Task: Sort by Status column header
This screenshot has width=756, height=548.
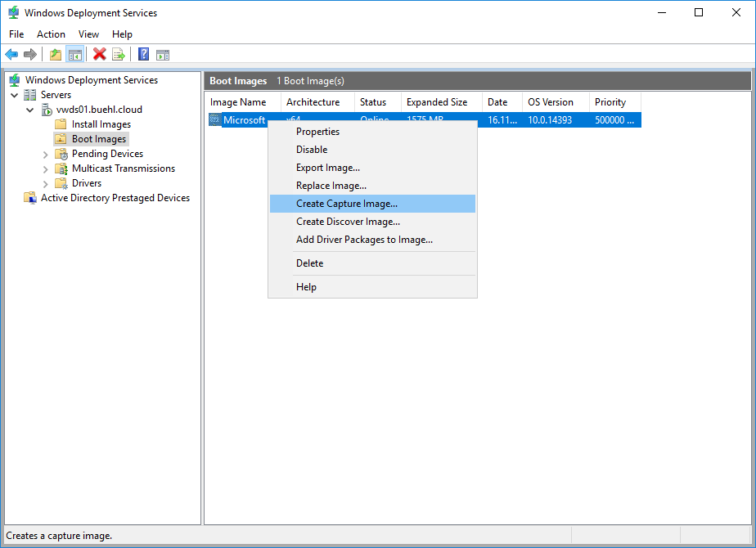Action: [x=378, y=102]
